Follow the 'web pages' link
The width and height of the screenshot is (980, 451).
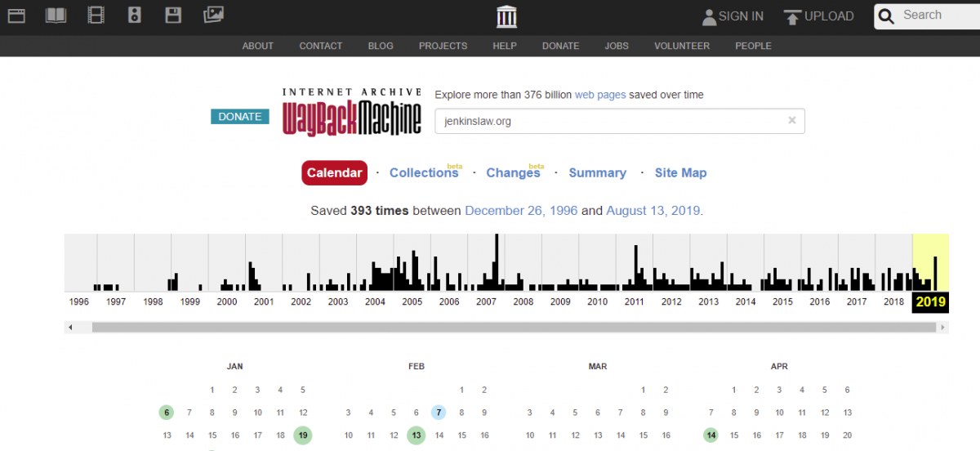tap(600, 95)
